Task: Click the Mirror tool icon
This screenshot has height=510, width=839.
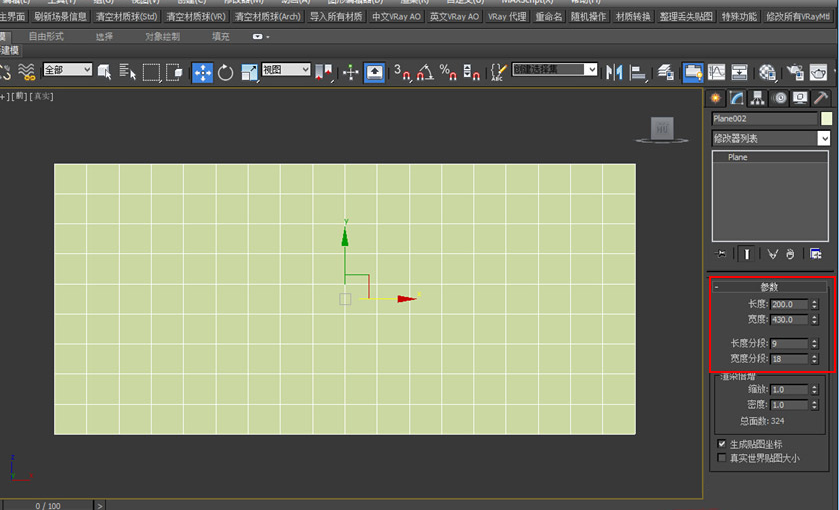Action: (x=614, y=72)
